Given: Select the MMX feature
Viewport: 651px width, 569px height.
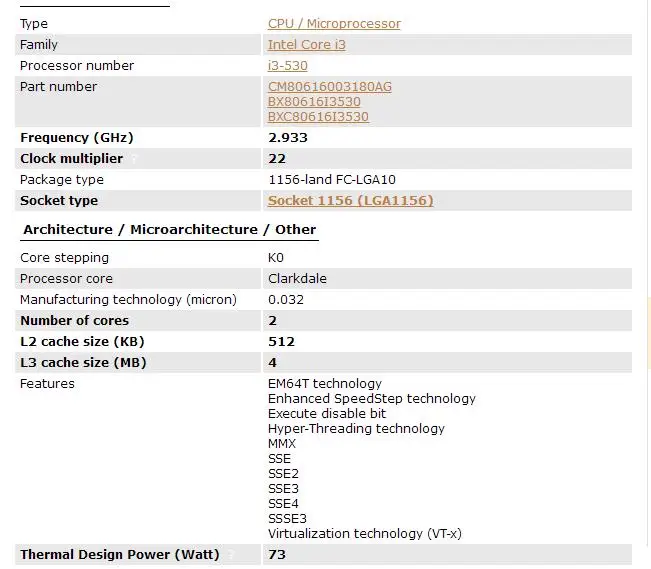Looking at the screenshot, I should tap(282, 444).
